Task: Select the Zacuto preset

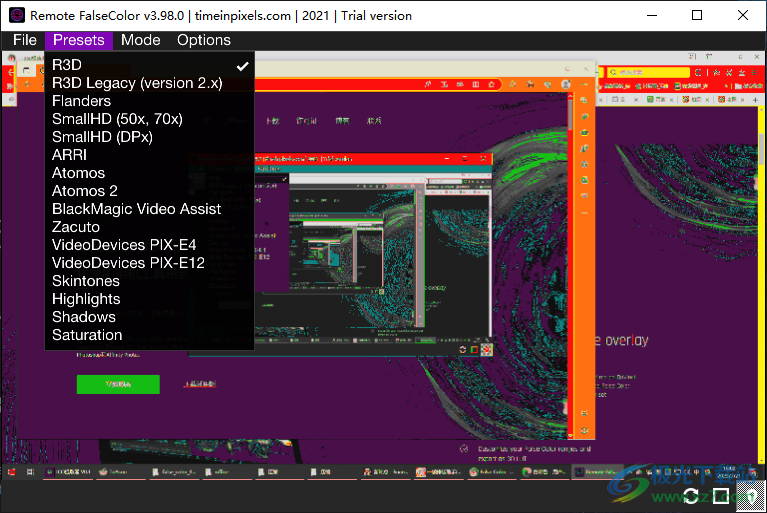Action: 150,227
